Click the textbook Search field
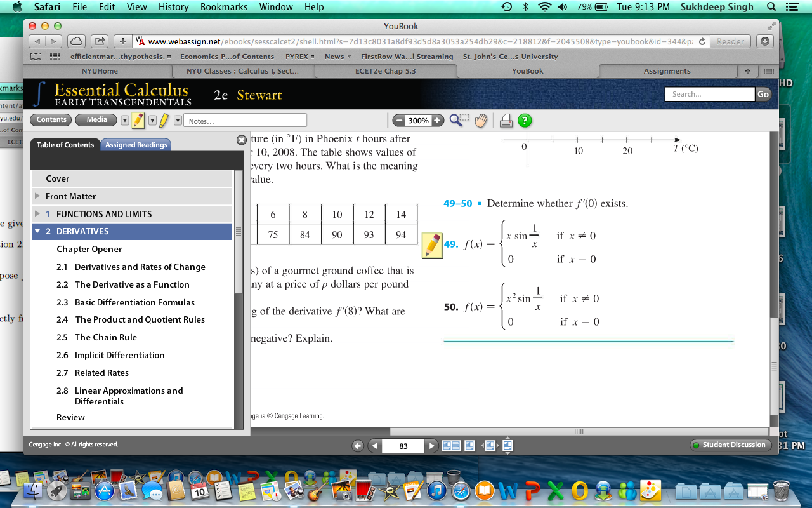The image size is (812, 508). click(x=709, y=94)
